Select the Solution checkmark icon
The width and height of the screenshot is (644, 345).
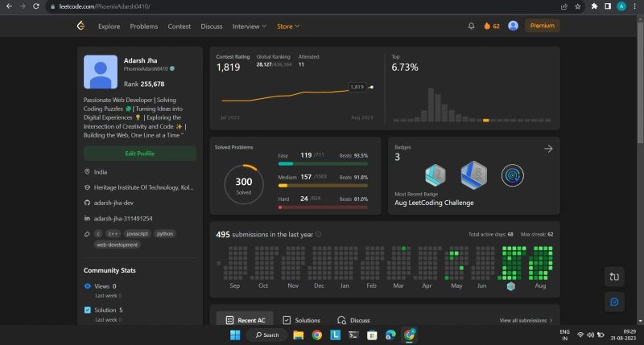coord(88,310)
